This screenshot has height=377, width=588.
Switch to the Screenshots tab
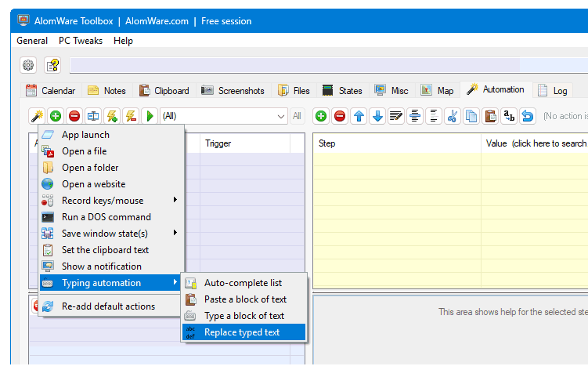(233, 91)
